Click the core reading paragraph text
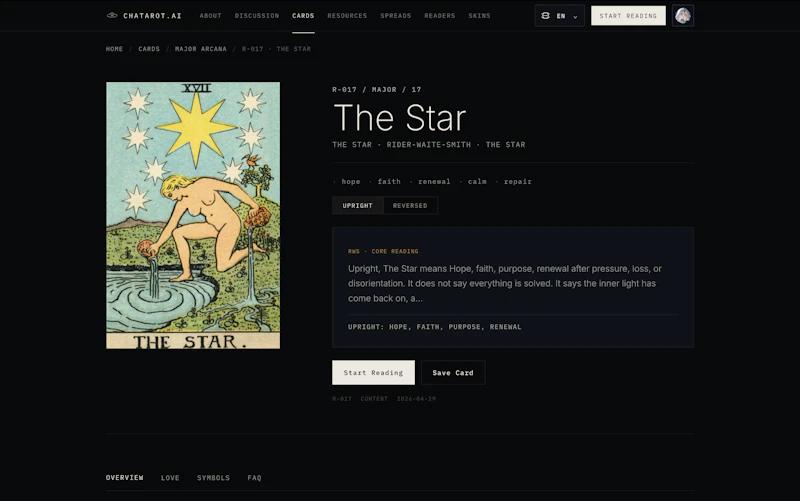This screenshot has width=800, height=501. click(505, 284)
